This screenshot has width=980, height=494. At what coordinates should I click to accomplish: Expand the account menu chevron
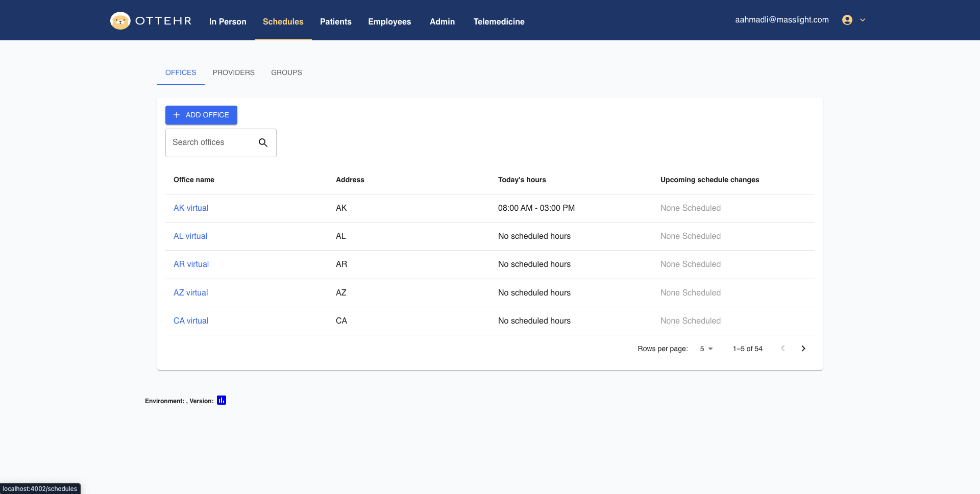863,20
